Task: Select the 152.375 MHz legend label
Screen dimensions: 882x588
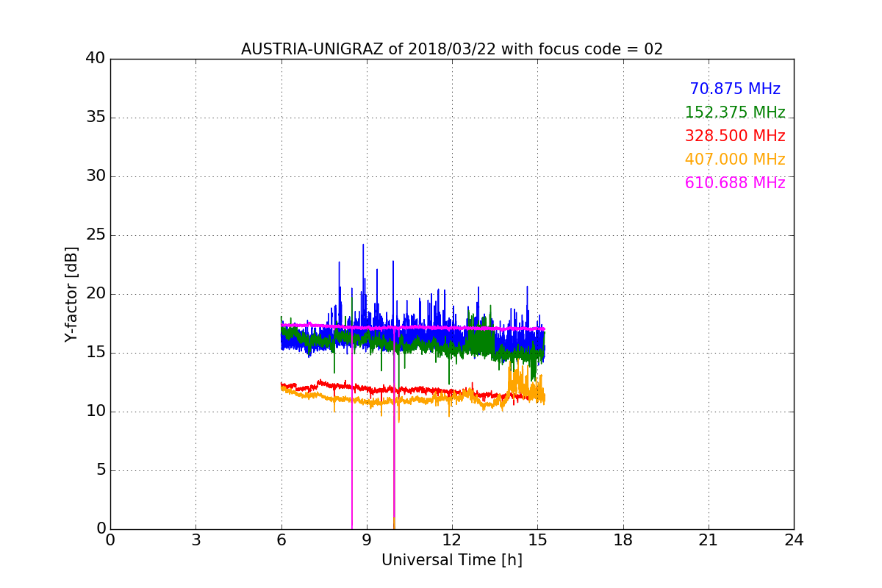Action: pos(735,112)
